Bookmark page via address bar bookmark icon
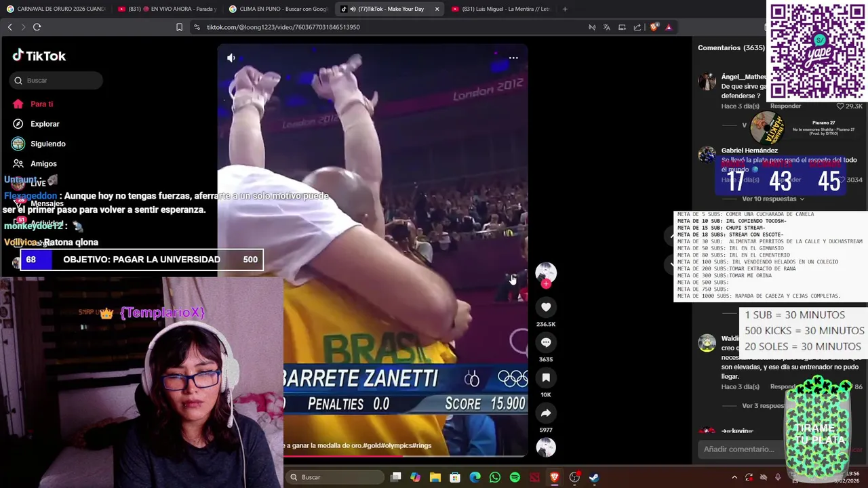This screenshot has width=868, height=488. [x=179, y=27]
